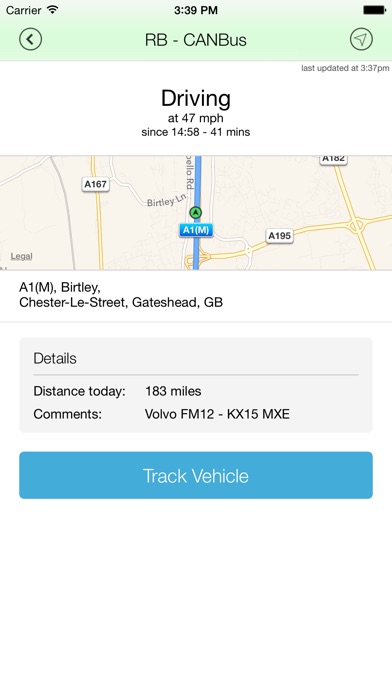
Task: Tap the Details section header
Action: 55,358
